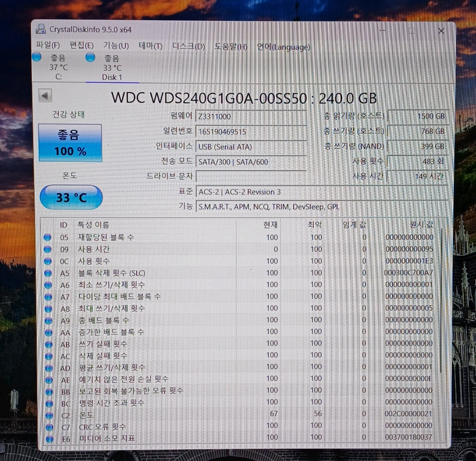The height and width of the screenshot is (461, 476).
Task: Open the 파일(F) menu
Action: tap(48, 45)
